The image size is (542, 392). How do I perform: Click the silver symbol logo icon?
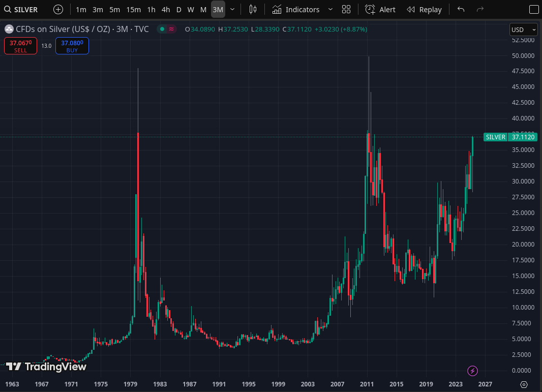(9, 29)
